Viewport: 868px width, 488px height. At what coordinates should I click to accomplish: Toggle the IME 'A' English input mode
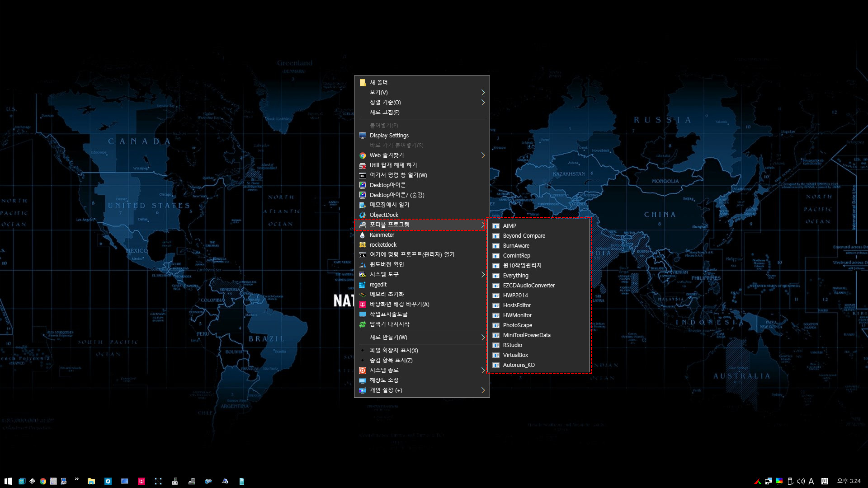[x=811, y=481]
